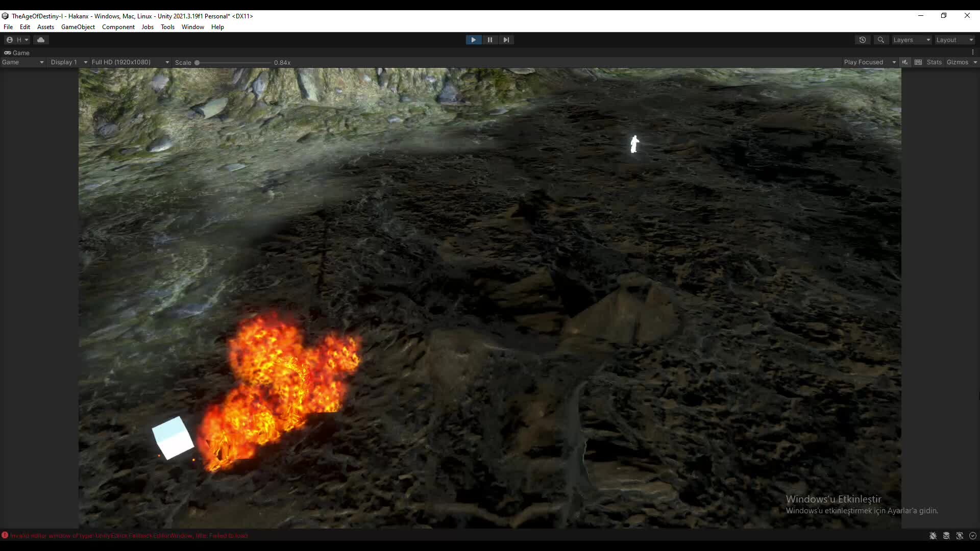Stop play mode with Play button
The height and width of the screenshot is (551, 980).
pos(473,40)
